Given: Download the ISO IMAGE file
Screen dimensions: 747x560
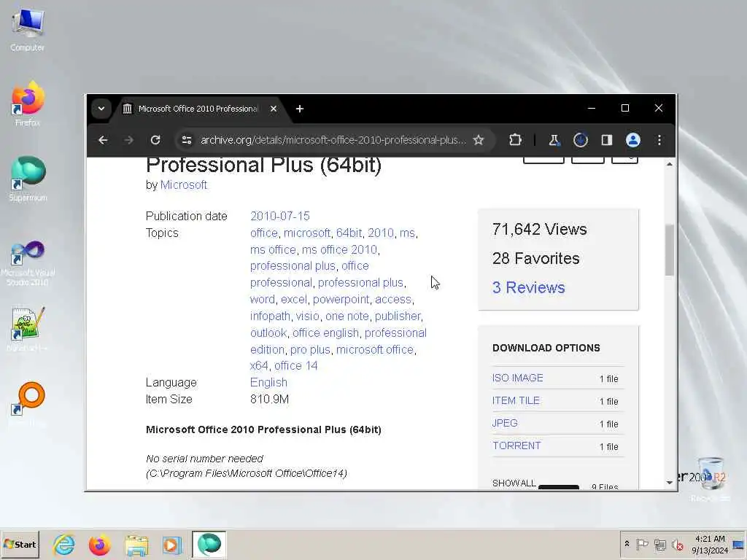Looking at the screenshot, I should pyautogui.click(x=518, y=378).
